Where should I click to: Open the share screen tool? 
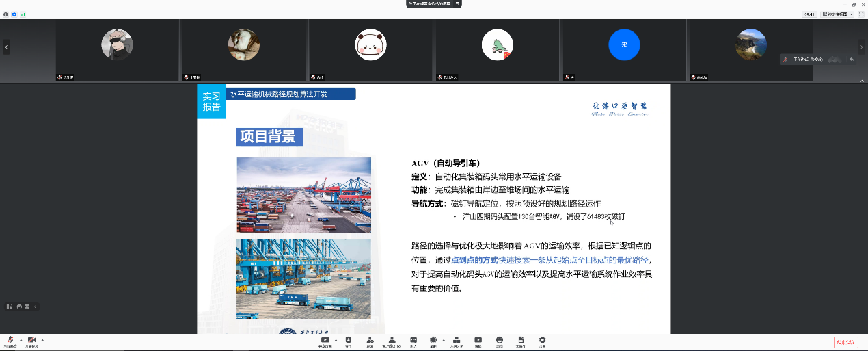pos(325,340)
